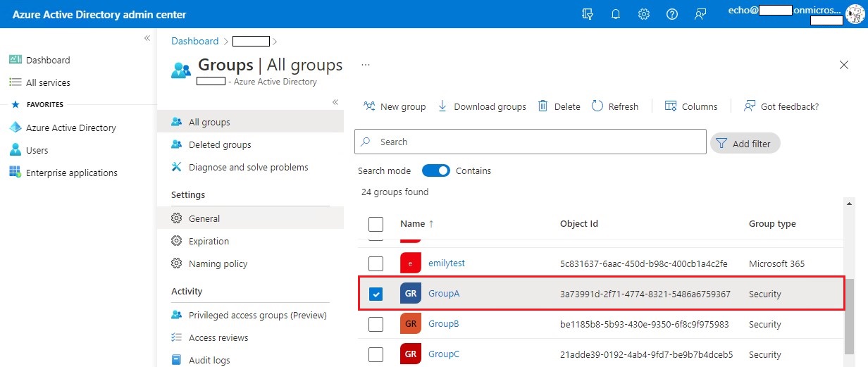
Task: Click the Group type column header
Action: [772, 223]
